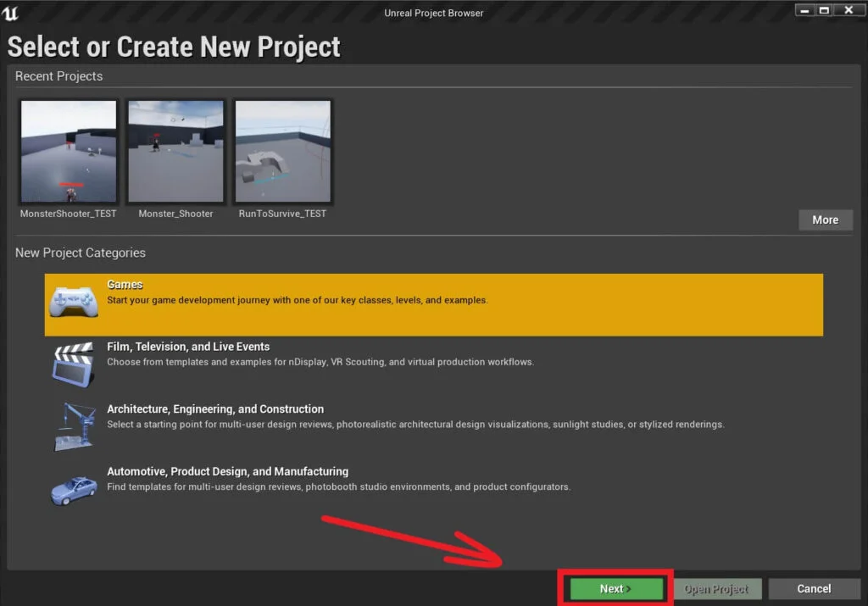Click the Film clapperboard icon
Viewport: 868px width, 606px height.
coord(74,364)
